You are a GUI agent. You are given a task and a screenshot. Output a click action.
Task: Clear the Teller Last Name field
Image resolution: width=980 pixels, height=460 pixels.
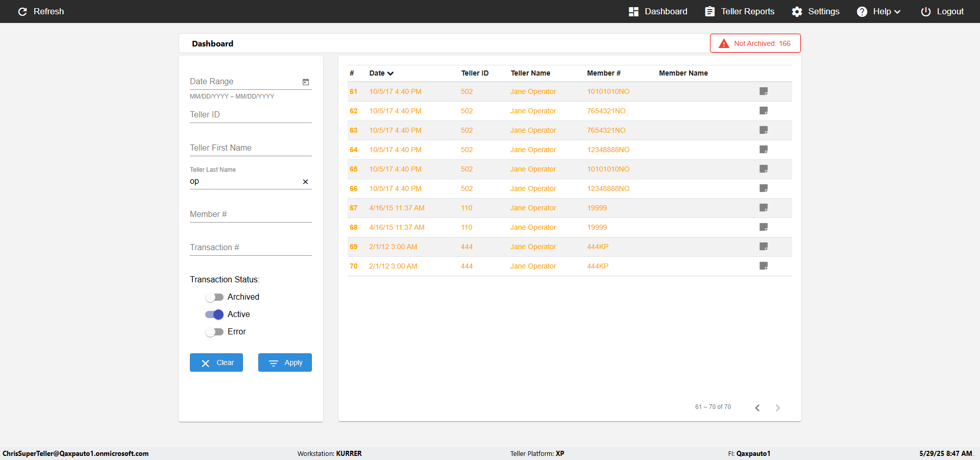(305, 182)
